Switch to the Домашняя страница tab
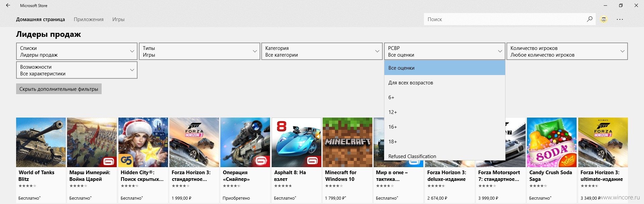644x204 pixels. 41,19
